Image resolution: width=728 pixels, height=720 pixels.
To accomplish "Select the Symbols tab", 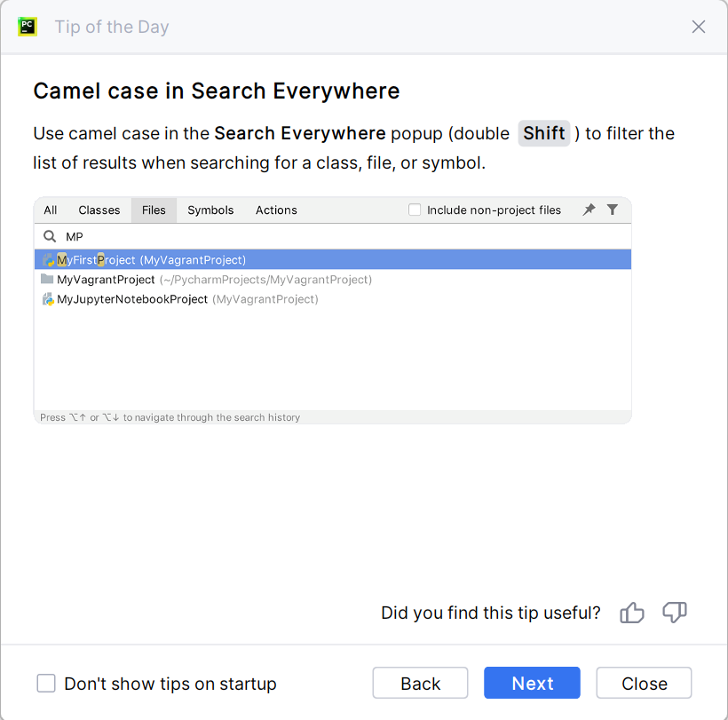I will (x=210, y=210).
